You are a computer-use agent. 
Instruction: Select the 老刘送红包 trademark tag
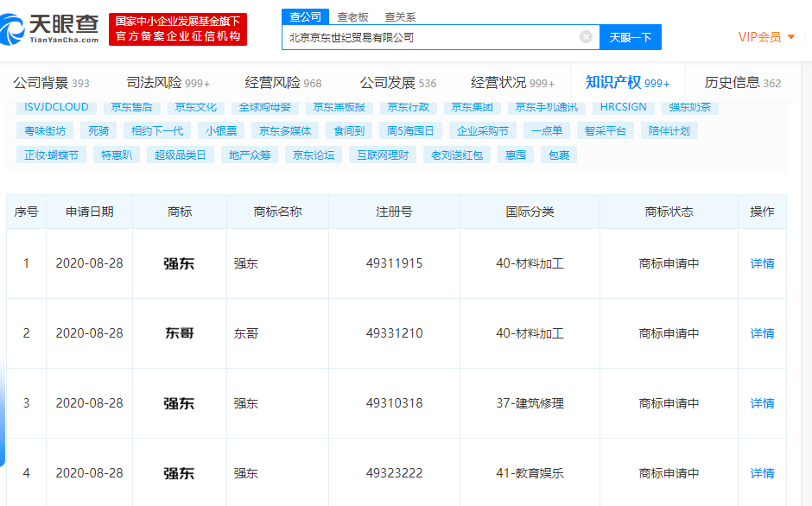pos(456,155)
